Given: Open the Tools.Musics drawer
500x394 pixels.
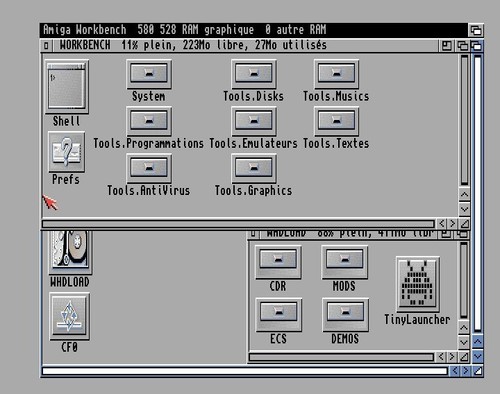Looking at the screenshot, I should [336, 74].
